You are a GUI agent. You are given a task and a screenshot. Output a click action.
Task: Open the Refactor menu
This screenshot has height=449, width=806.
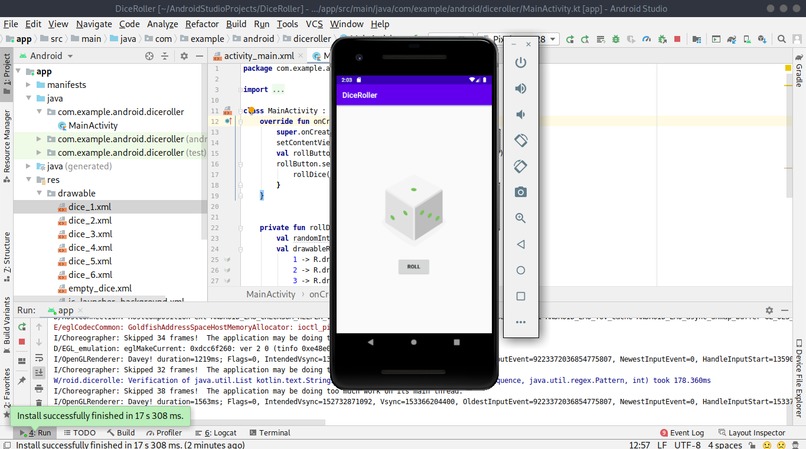202,24
